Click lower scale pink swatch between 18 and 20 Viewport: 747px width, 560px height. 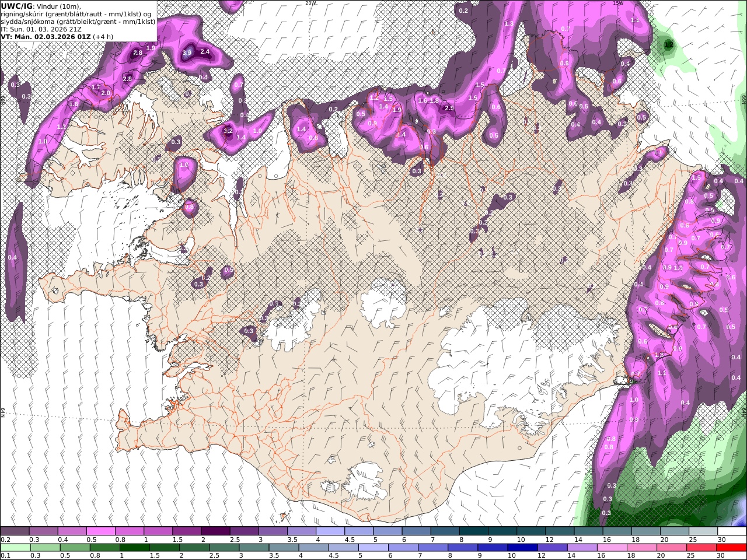(641, 548)
